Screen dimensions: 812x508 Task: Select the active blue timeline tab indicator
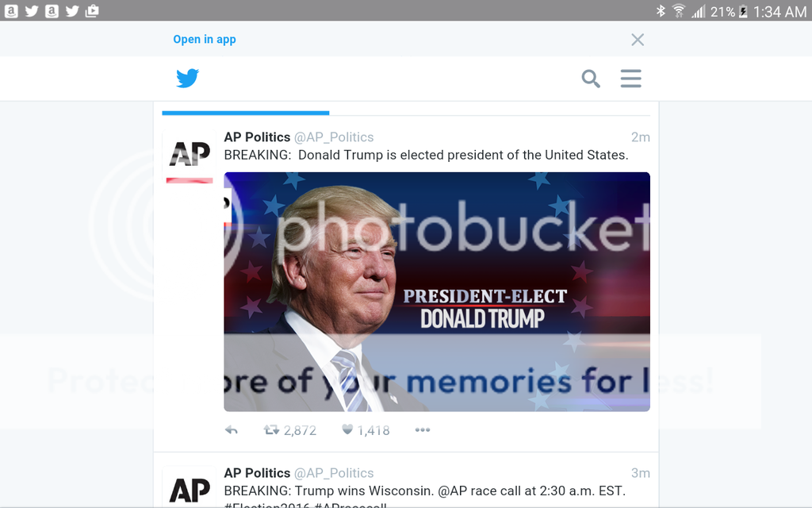pos(245,113)
